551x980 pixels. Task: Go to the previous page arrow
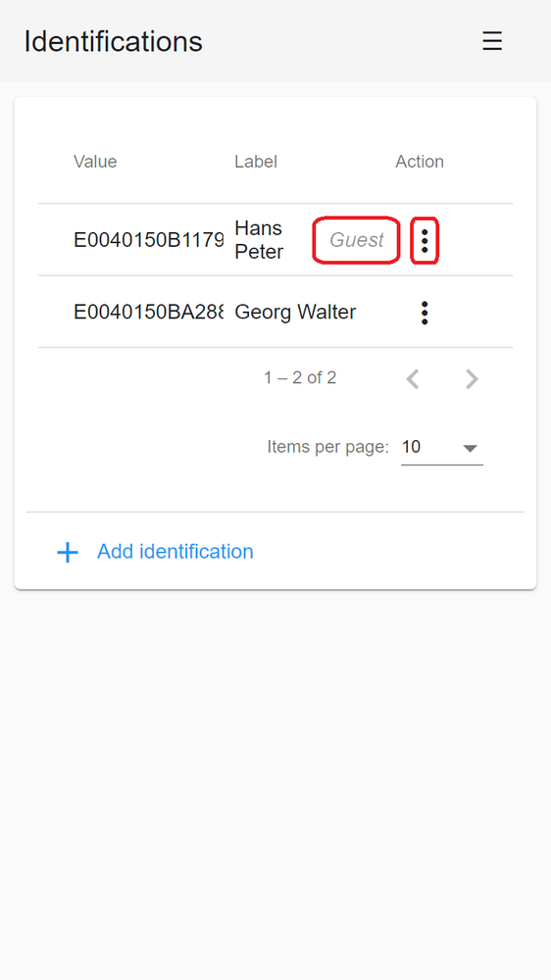412,378
